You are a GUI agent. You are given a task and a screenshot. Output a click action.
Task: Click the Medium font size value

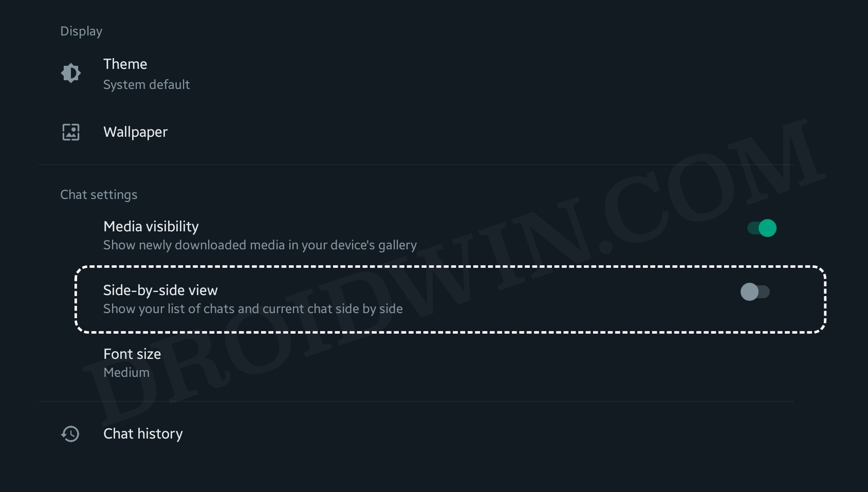126,373
